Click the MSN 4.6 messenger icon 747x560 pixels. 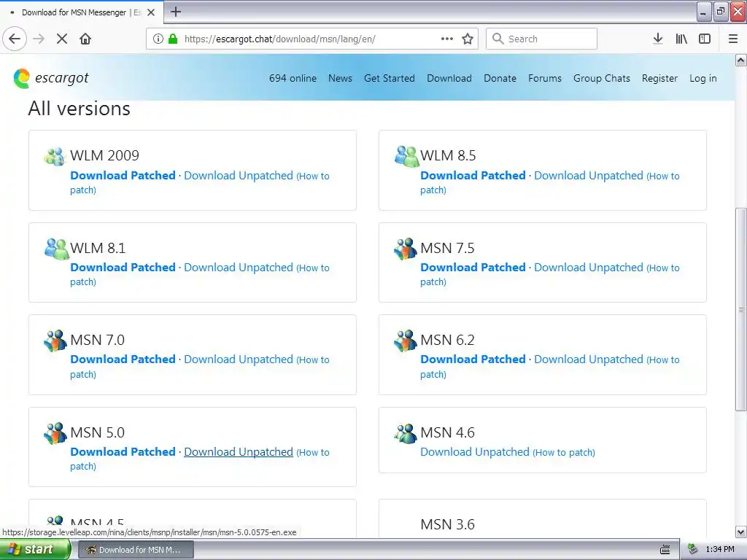406,433
